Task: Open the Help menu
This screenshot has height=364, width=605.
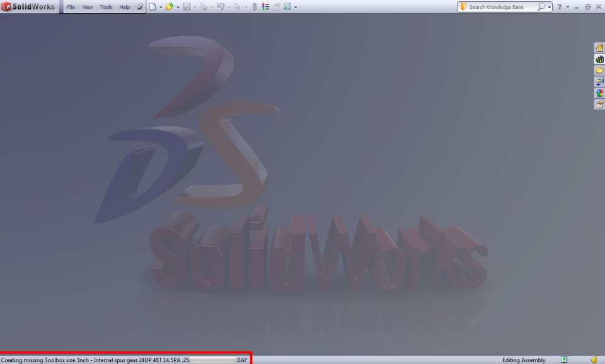Action: click(x=125, y=7)
